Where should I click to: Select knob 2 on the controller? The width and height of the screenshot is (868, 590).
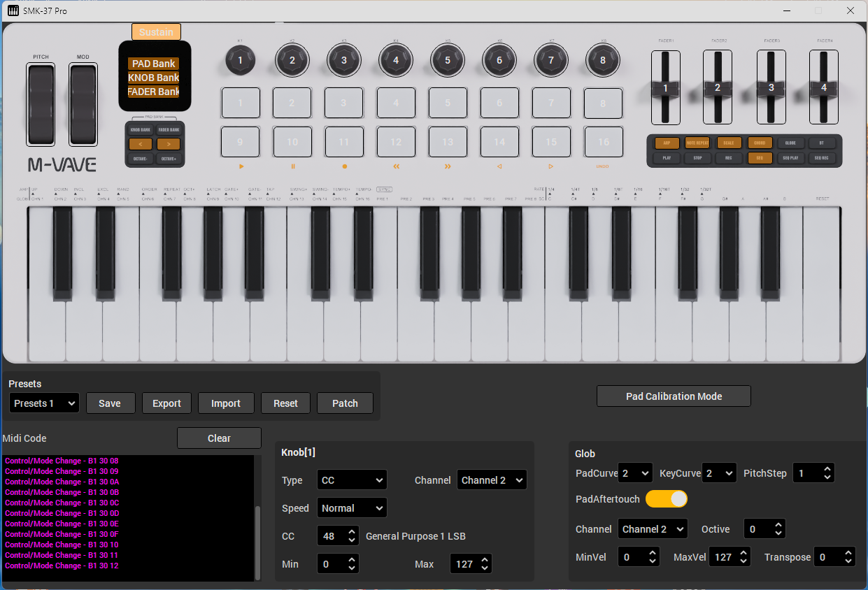292,61
